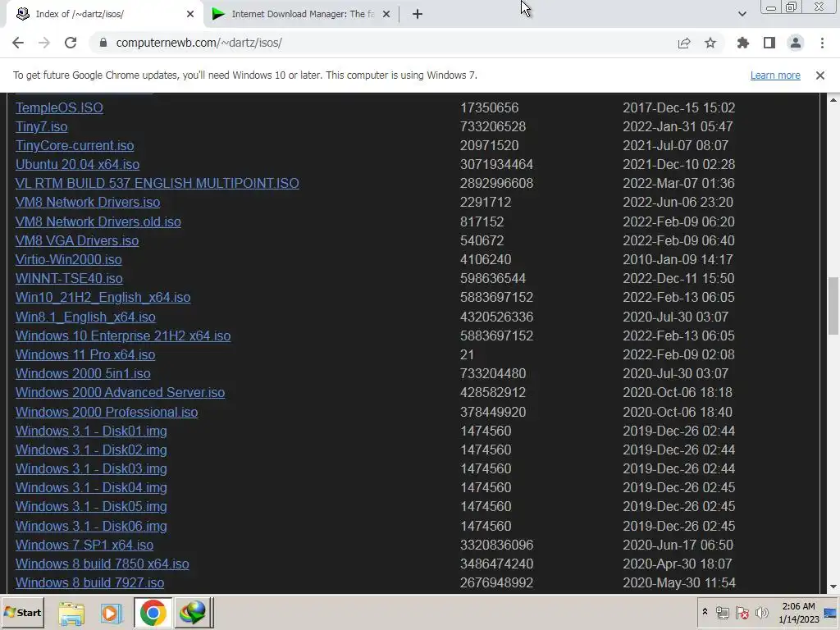Click Windows 3.1 - Disk02.img link

[x=91, y=450]
